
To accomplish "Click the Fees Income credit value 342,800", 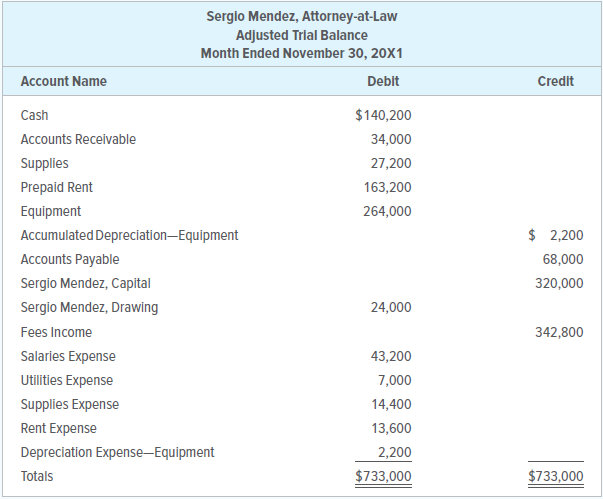I will click(x=559, y=332).
